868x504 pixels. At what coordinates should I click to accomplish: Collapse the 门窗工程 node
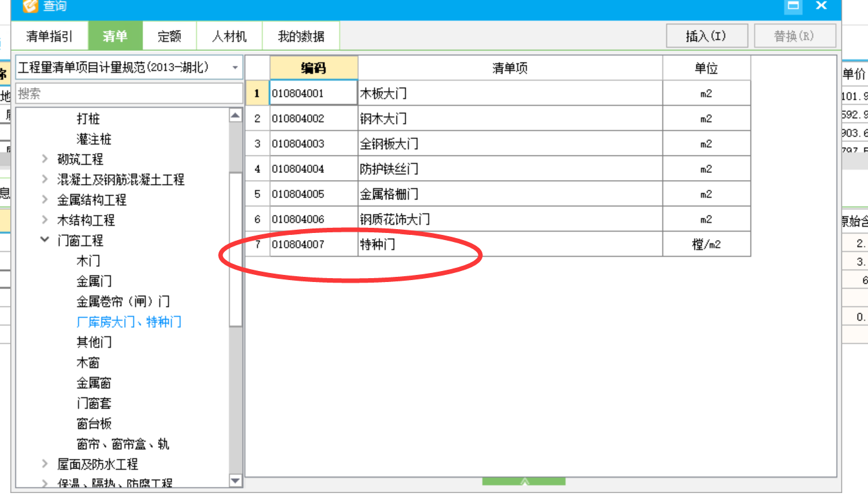coord(44,240)
